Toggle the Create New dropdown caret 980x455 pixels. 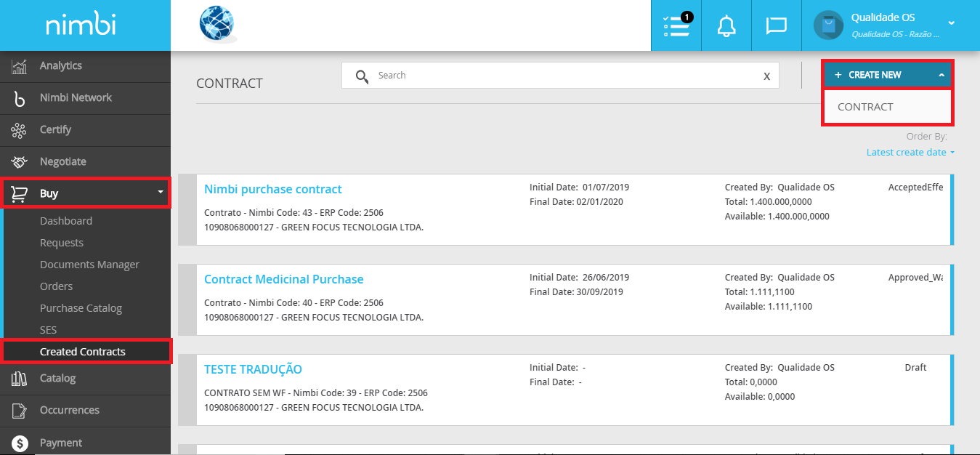[941, 75]
